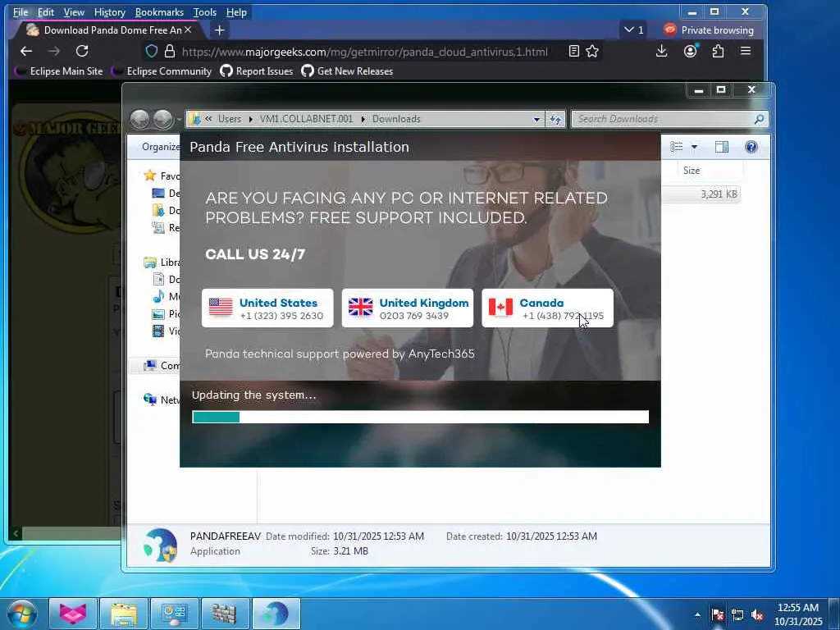The image size is (840, 630).
Task: Select Users in Explorer breadcrumb
Action: (230, 119)
